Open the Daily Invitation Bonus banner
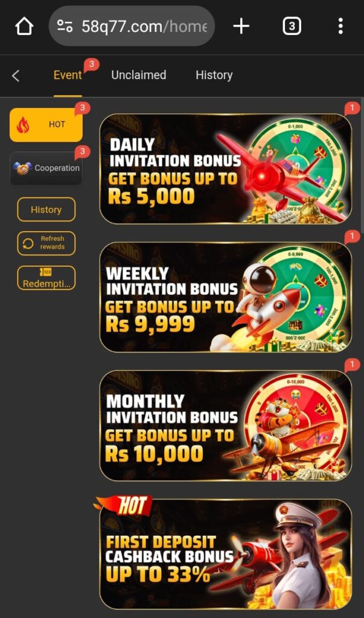Image resolution: width=364 pixels, height=618 pixels. [x=226, y=169]
